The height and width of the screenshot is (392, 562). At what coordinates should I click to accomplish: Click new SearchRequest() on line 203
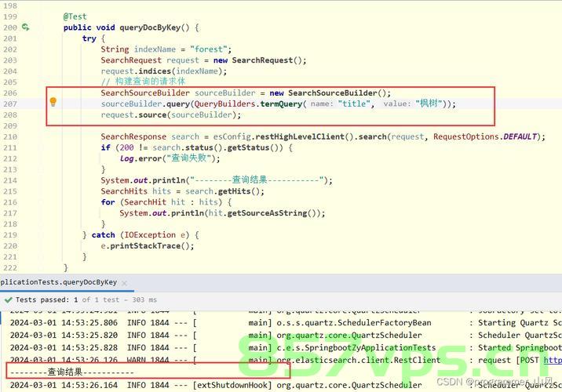[x=260, y=60]
